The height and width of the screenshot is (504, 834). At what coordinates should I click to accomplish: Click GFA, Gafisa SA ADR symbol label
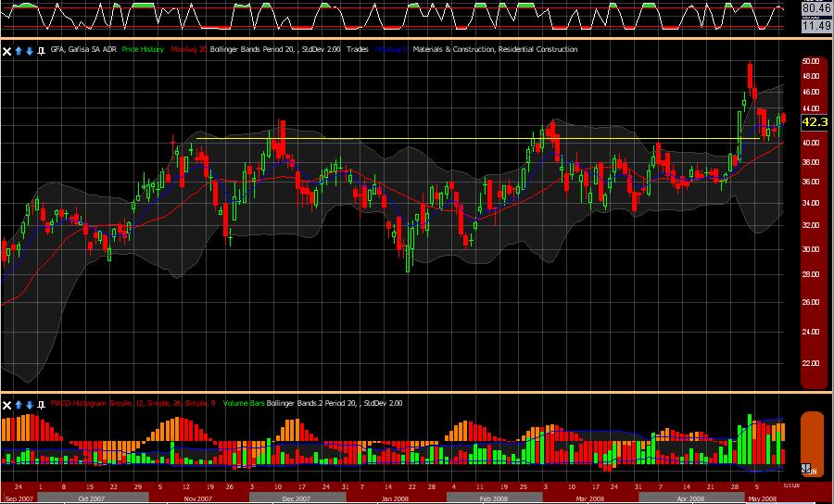(x=82, y=49)
